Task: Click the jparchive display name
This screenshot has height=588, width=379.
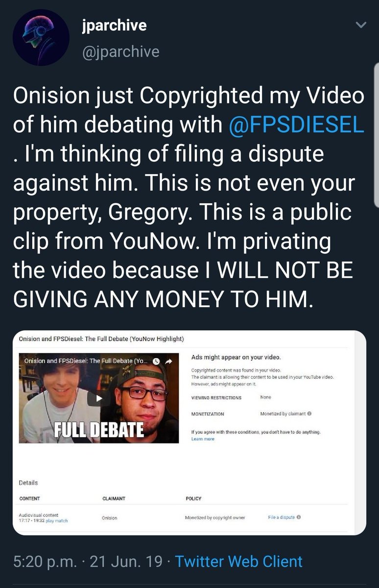Action: (114, 25)
